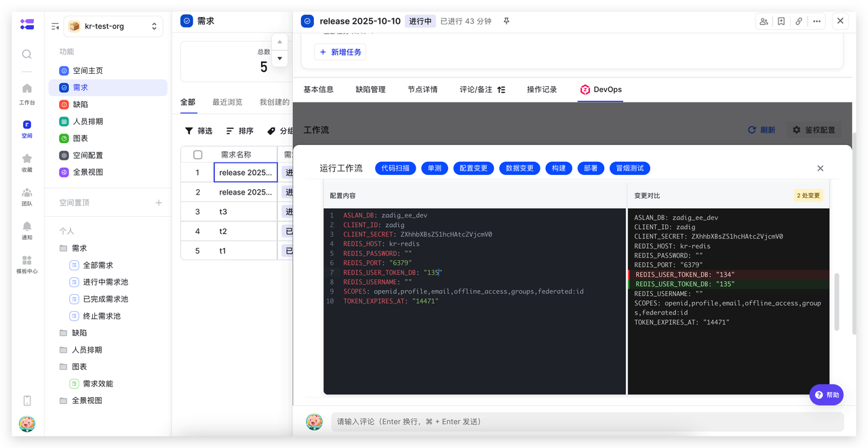The image size is (868, 448).
Task: Copy link using the chain icon
Action: [x=799, y=21]
